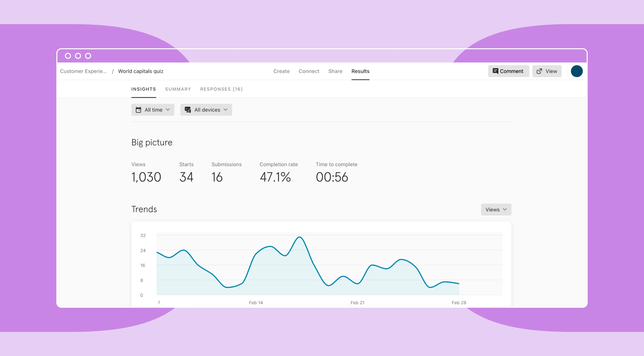This screenshot has width=644, height=356.
Task: Open the Share tab
Action: click(x=335, y=71)
